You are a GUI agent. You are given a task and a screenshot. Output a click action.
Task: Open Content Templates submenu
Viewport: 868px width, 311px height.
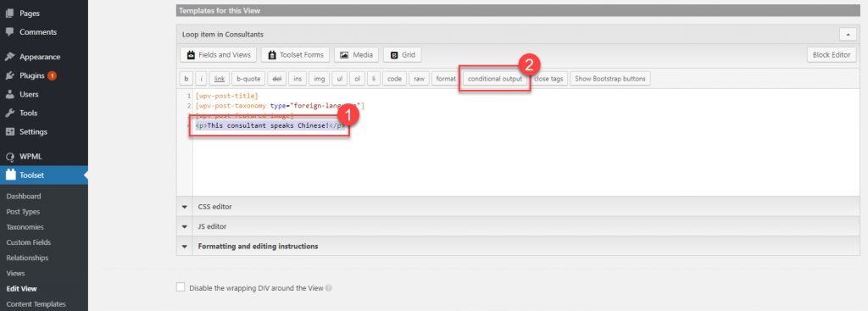[x=36, y=304]
